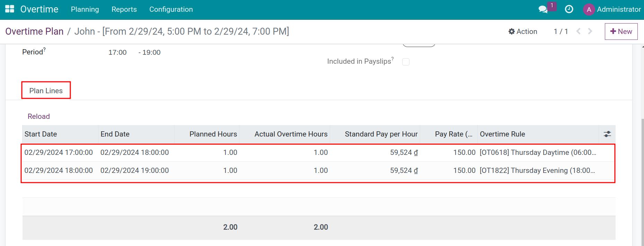
Task: Expand the Planning menu
Action: [85, 9]
